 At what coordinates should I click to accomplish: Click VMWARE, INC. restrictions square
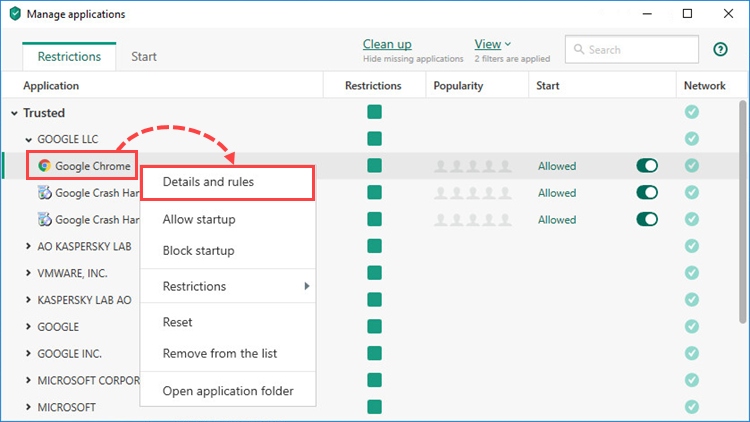(x=375, y=273)
